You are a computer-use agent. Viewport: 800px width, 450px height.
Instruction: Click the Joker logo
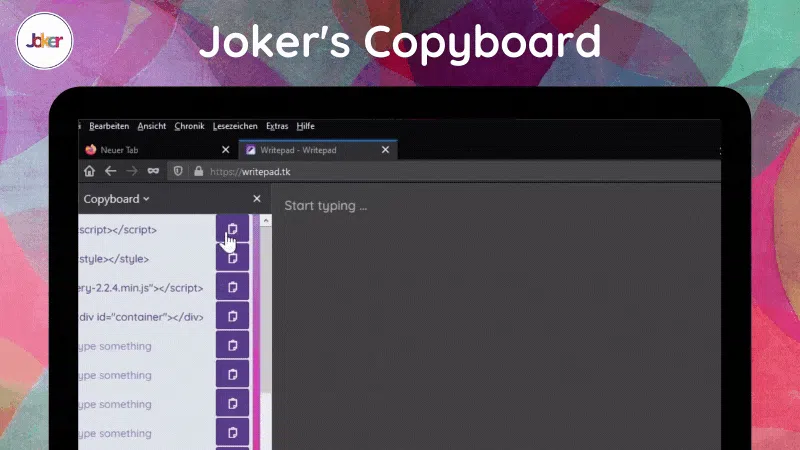point(44,41)
